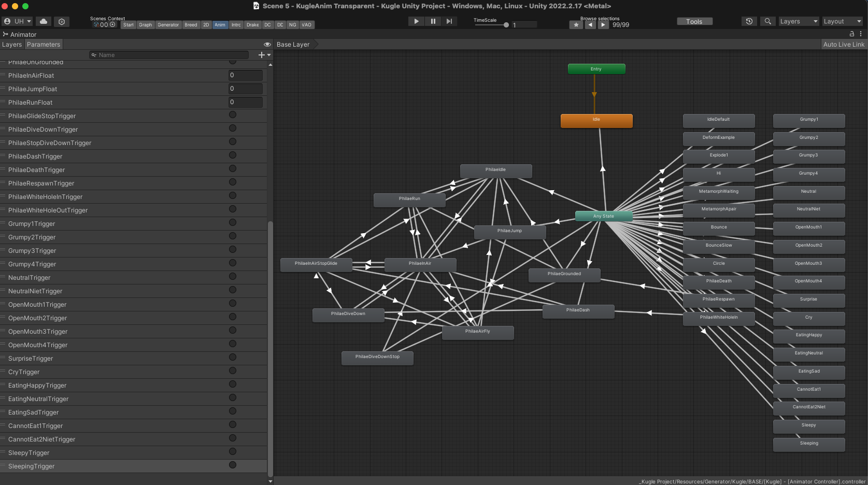Image resolution: width=868 pixels, height=485 pixels.
Task: Click the Play button in the toolbar
Action: pyautogui.click(x=416, y=21)
